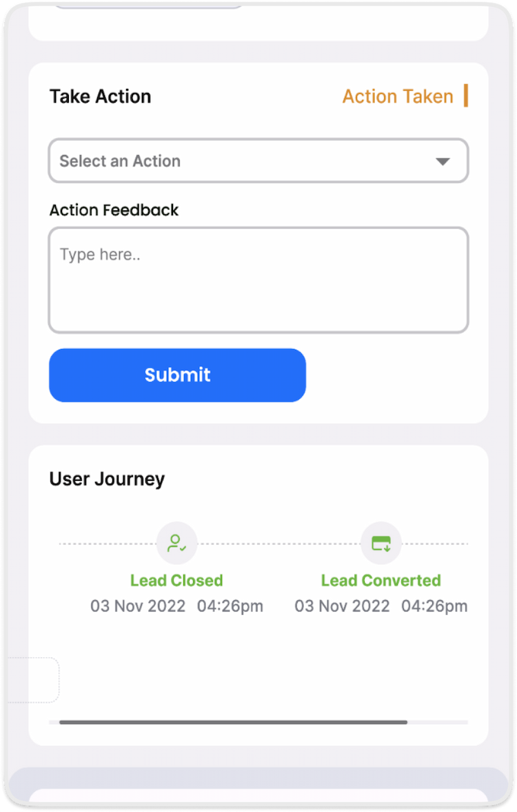
Task: Click the User Journey section heading
Action: (x=107, y=479)
